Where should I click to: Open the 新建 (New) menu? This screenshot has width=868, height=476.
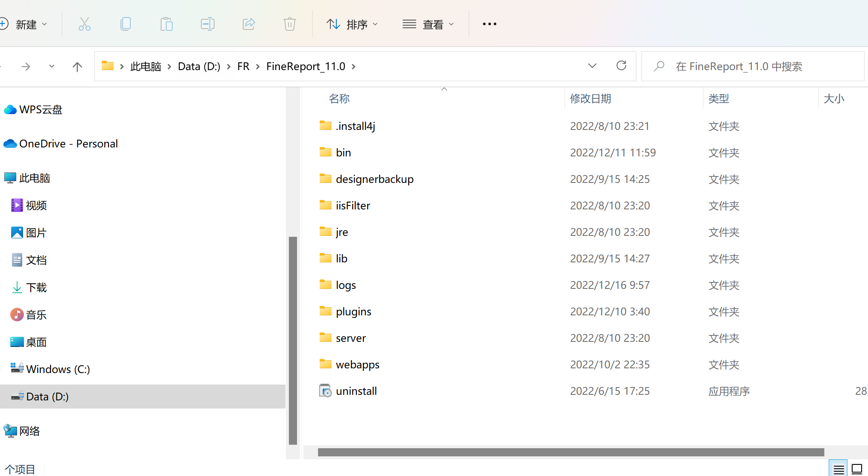(24, 24)
